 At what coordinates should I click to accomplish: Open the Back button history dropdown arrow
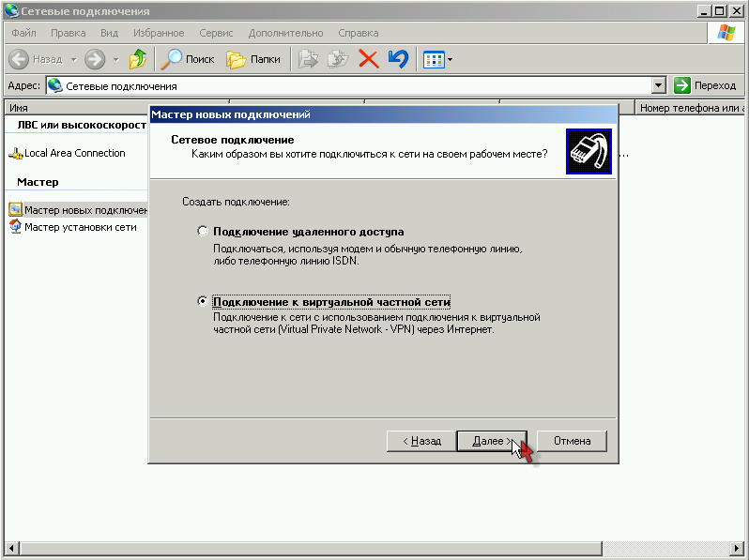click(x=72, y=60)
